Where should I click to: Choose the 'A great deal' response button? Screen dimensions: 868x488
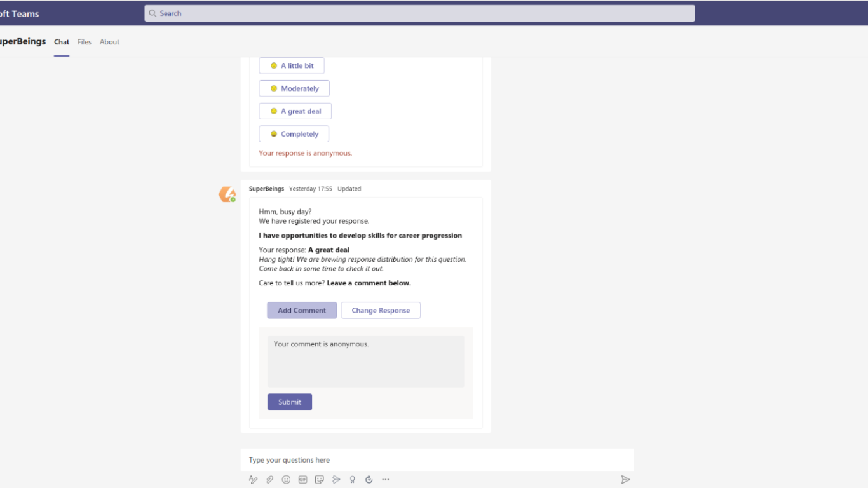click(x=295, y=111)
